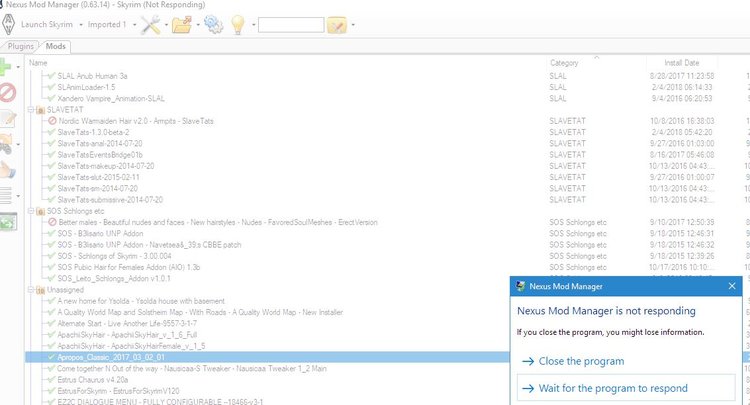The width and height of the screenshot is (750, 405).
Task: Open dropdown arrow beside lightbulb icon
Action: 253,25
